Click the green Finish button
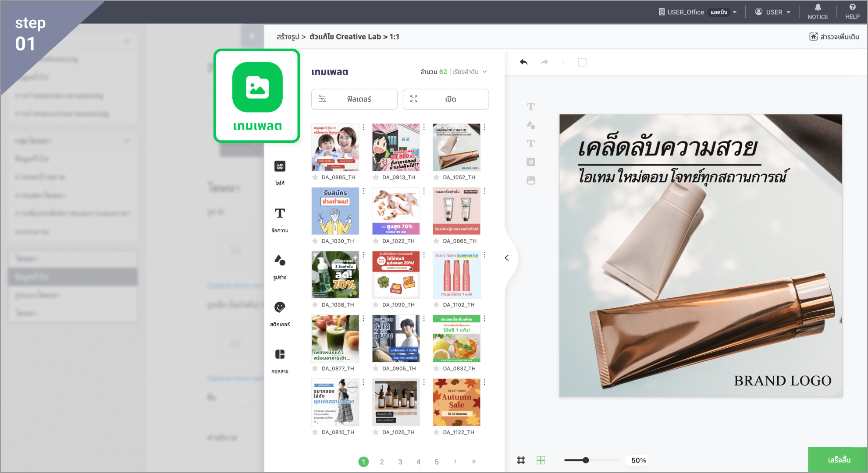 (838, 460)
